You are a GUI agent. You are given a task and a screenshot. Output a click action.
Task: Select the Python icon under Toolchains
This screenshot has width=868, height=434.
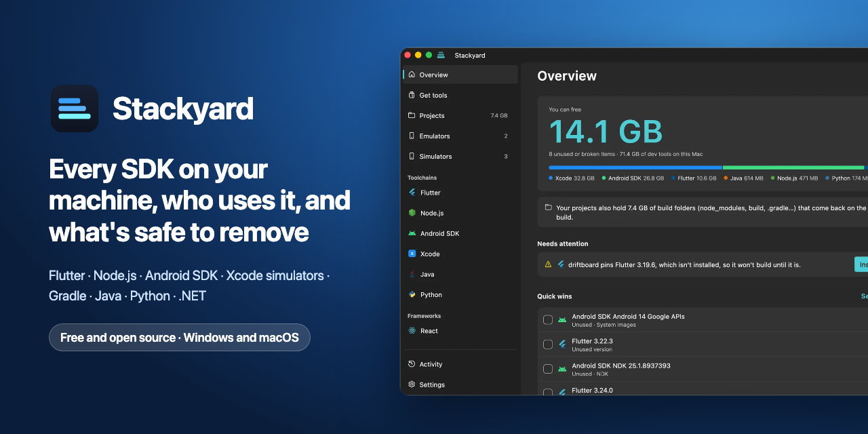click(412, 294)
